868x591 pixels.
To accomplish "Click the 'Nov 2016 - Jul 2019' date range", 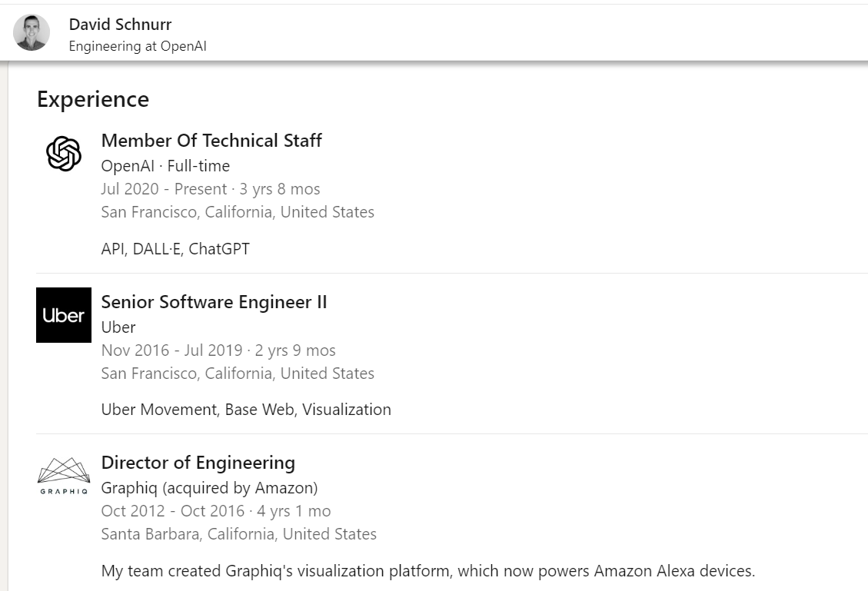I will (171, 350).
